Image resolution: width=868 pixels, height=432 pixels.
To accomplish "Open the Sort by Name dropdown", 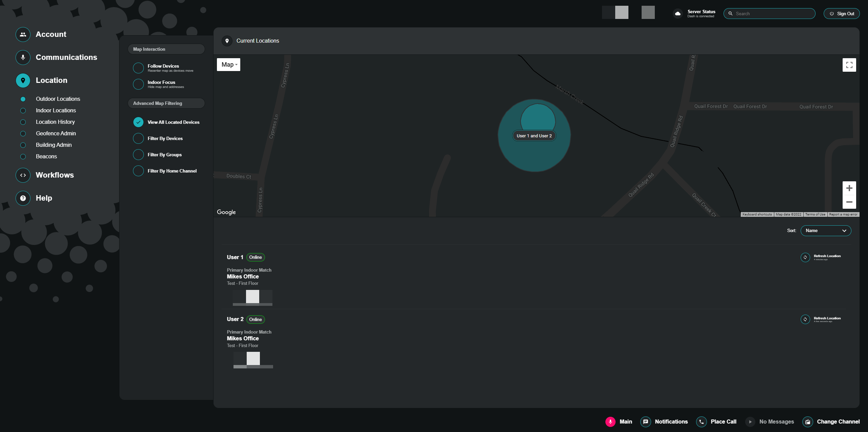I will 826,230.
